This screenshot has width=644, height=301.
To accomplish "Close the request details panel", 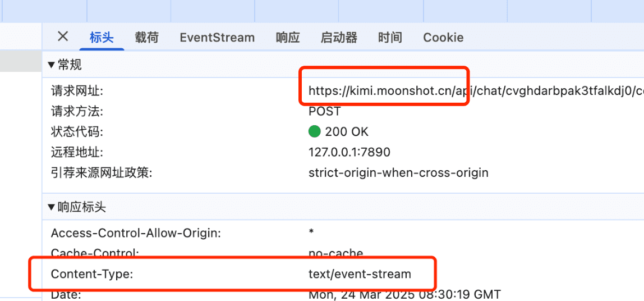I will 62,37.
